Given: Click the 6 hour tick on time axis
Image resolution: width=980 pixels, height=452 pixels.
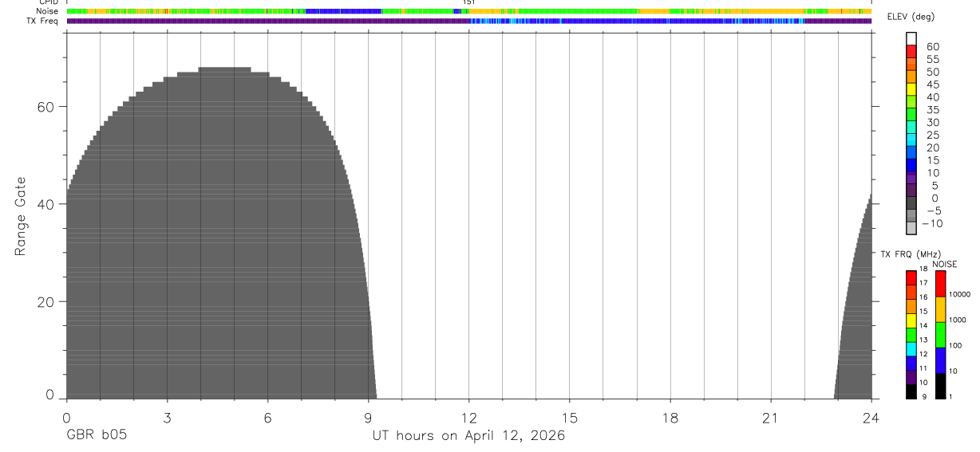Looking at the screenshot, I should tap(267, 417).
